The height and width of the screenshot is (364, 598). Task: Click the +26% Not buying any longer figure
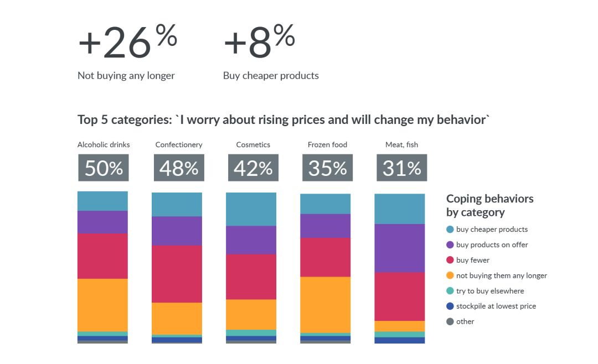[x=127, y=44]
